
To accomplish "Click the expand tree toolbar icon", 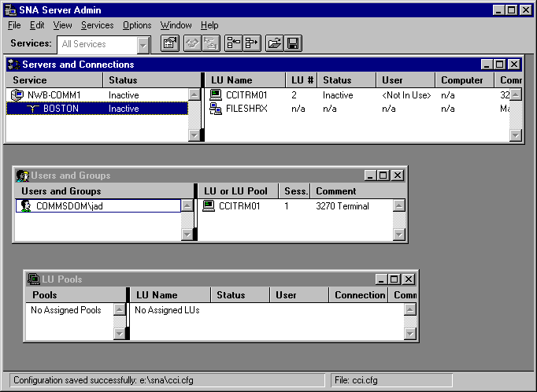I will pos(251,44).
